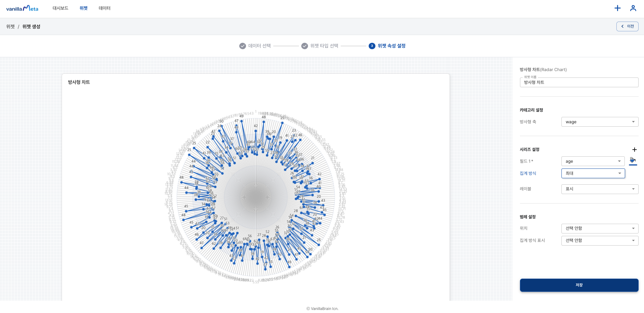Click the step 3 number badge

tap(372, 46)
